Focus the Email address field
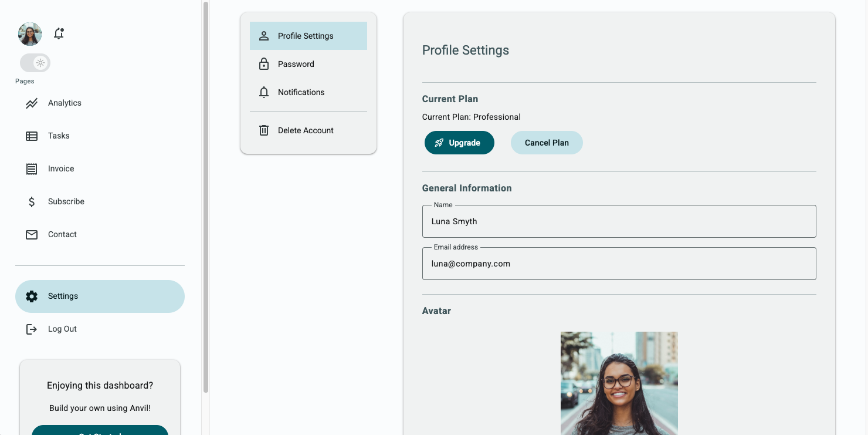Image resolution: width=868 pixels, height=435 pixels. tap(619, 264)
